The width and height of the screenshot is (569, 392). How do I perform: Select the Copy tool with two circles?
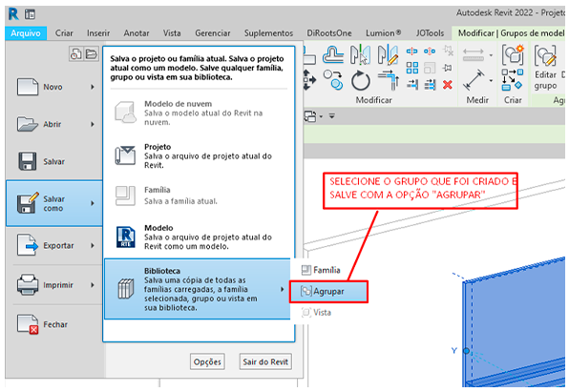333,80
